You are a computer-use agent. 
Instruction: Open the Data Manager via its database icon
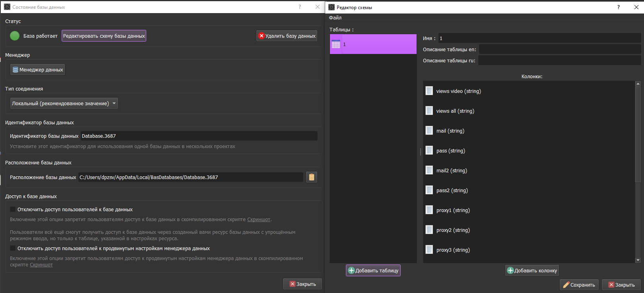[x=16, y=69]
